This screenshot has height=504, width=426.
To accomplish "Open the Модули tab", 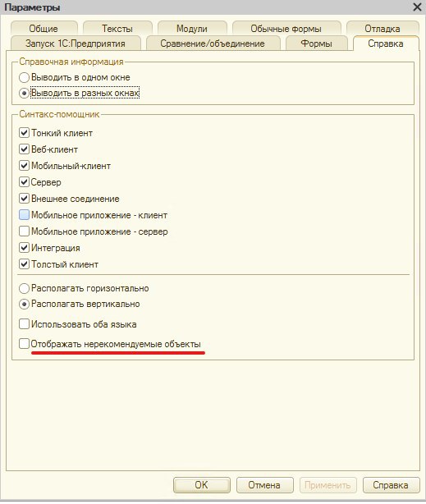I will (x=192, y=29).
